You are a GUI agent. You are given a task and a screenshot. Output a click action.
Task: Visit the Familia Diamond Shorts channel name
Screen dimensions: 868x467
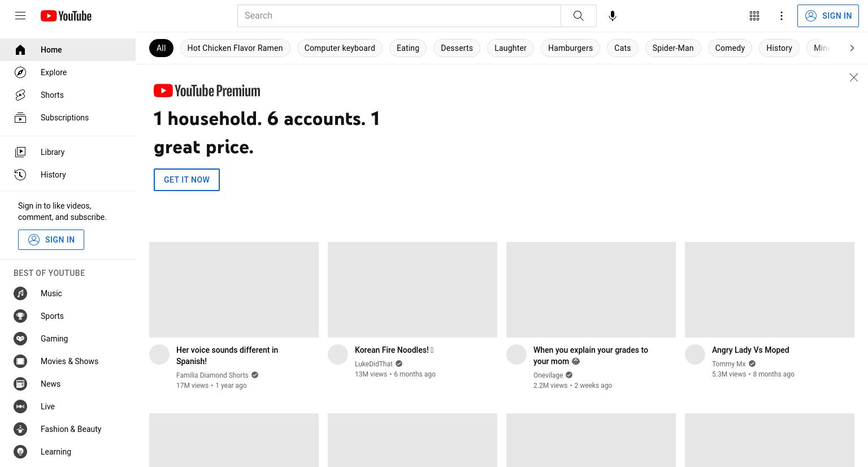[212, 375]
